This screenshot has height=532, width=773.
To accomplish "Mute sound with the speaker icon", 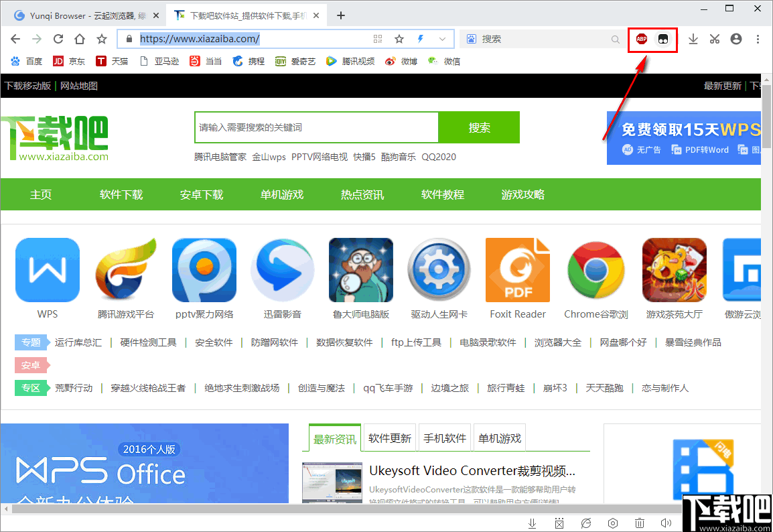I will (666, 523).
